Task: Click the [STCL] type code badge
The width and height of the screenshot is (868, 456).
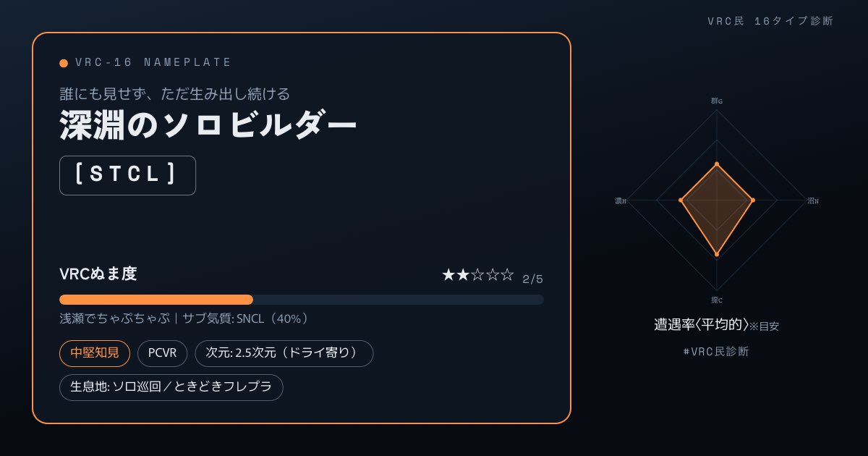Action: [x=127, y=175]
